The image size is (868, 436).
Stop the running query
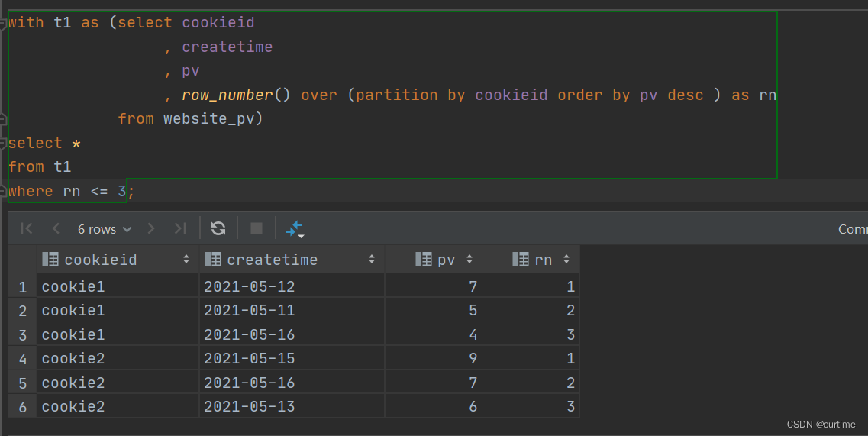(257, 228)
